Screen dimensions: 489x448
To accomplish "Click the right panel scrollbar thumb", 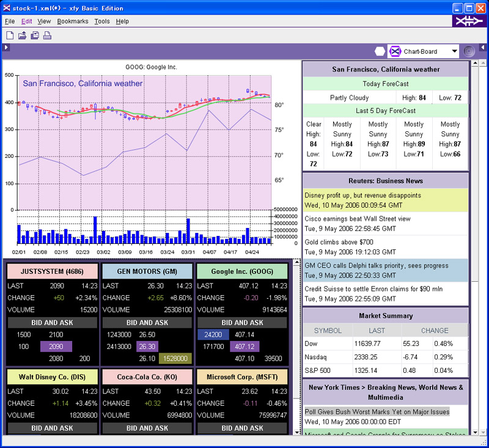I will [x=475, y=174].
